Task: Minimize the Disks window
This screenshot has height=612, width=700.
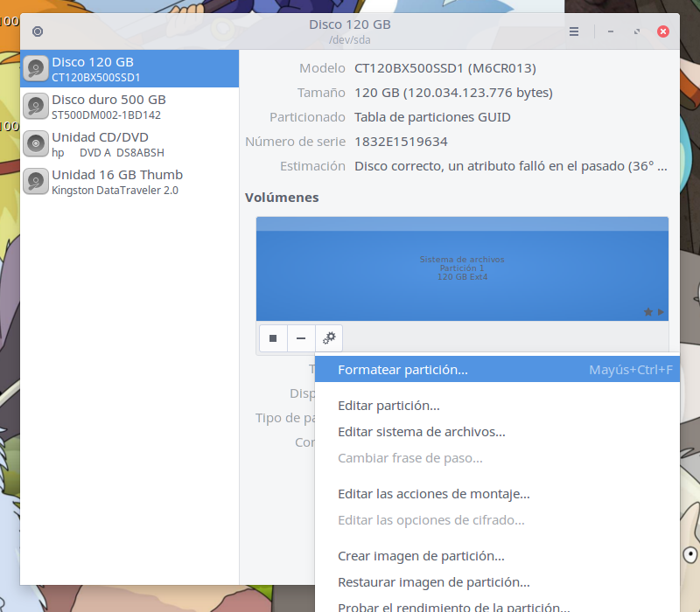Action: tap(610, 31)
